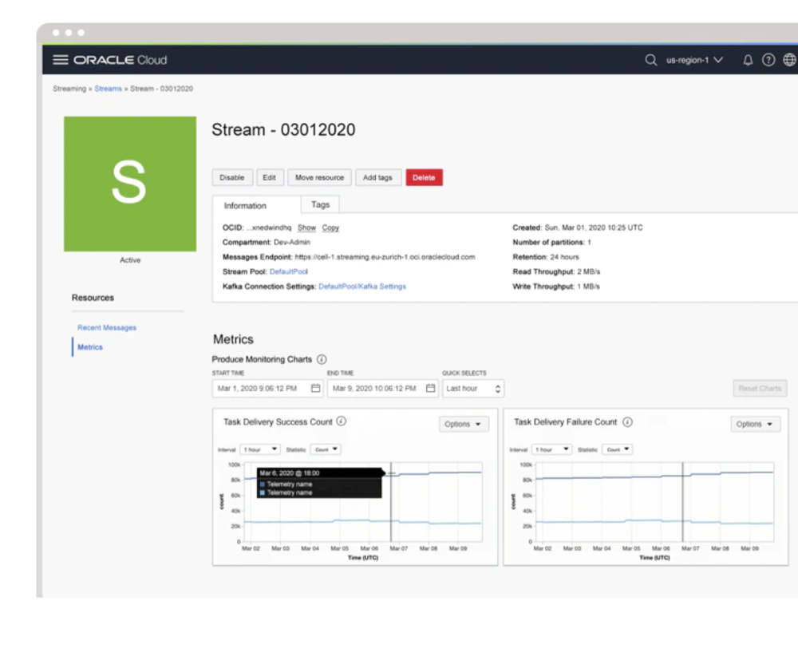This screenshot has width=798, height=672.
Task: Click info icon beside Produce Monitoring Charts
Action: (322, 359)
